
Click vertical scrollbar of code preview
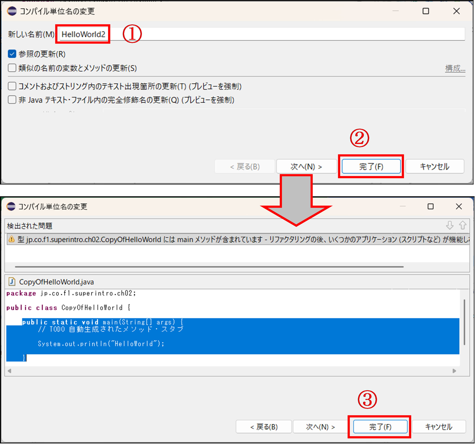click(x=464, y=322)
